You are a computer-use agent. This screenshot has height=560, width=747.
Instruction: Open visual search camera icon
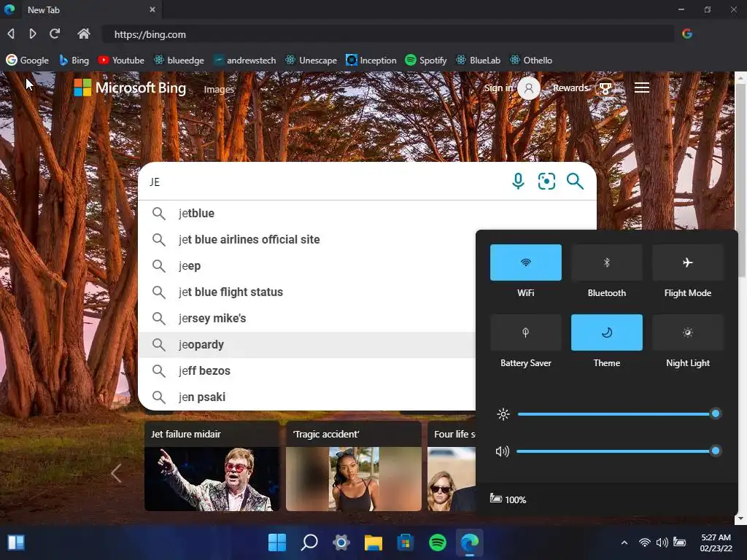(546, 182)
